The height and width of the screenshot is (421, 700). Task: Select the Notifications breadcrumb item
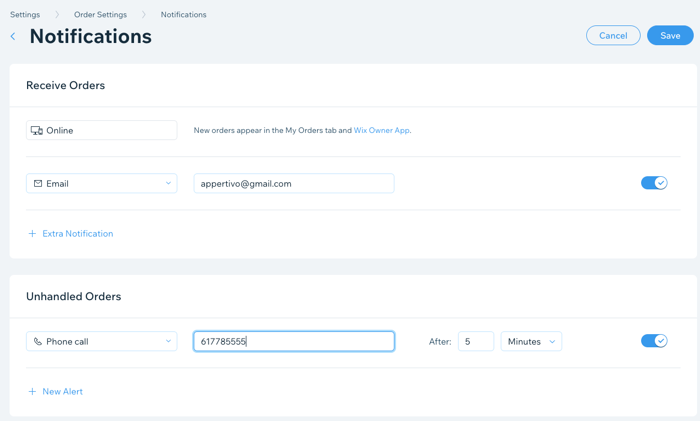183,15
